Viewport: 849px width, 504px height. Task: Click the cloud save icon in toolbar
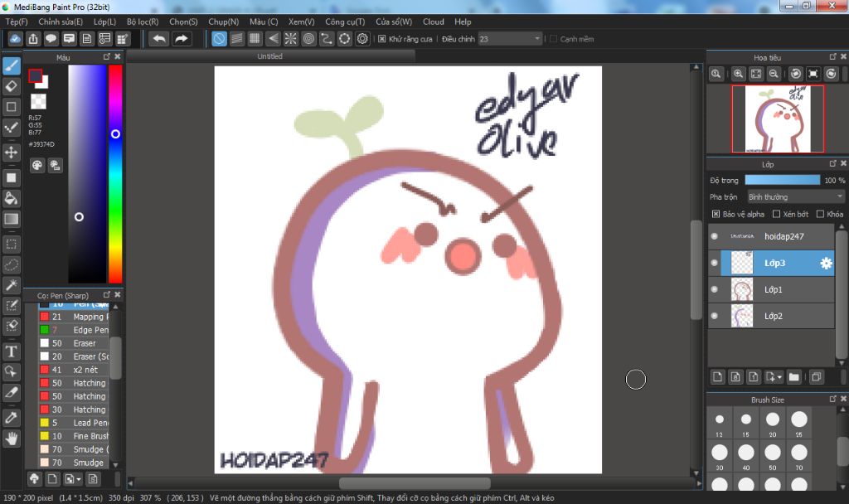pyautogui.click(x=15, y=38)
